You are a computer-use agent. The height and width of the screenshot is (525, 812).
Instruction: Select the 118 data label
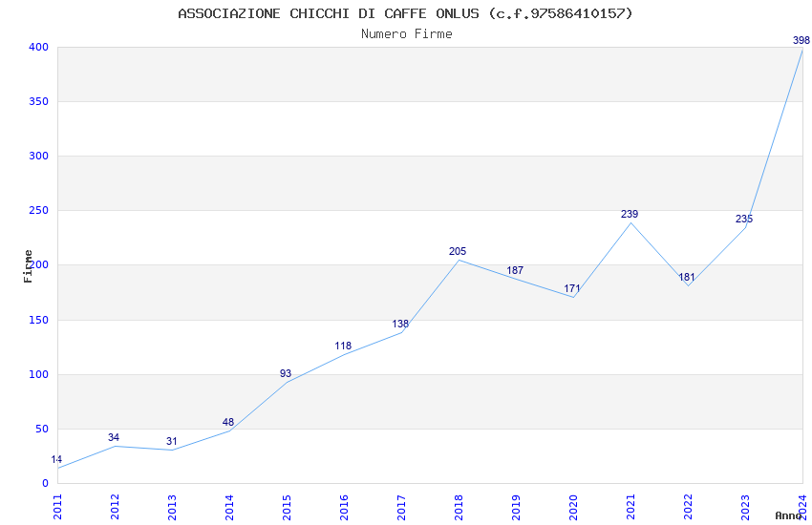pos(343,346)
